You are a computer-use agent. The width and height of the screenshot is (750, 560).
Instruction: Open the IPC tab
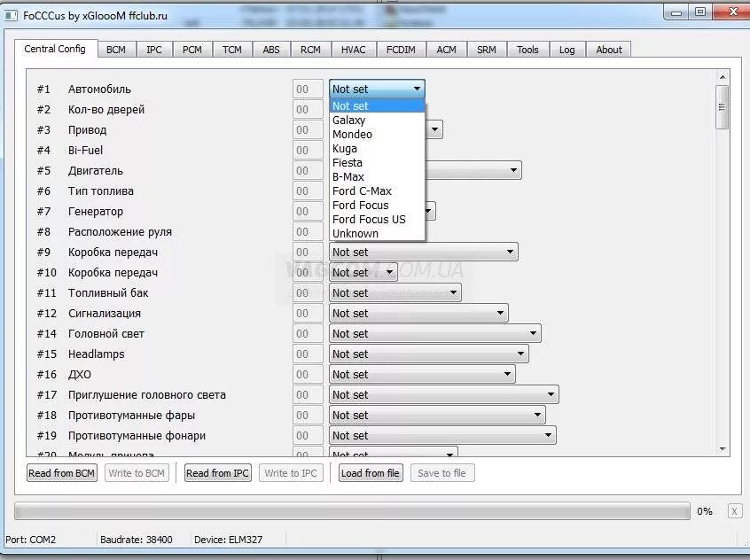pyautogui.click(x=154, y=50)
